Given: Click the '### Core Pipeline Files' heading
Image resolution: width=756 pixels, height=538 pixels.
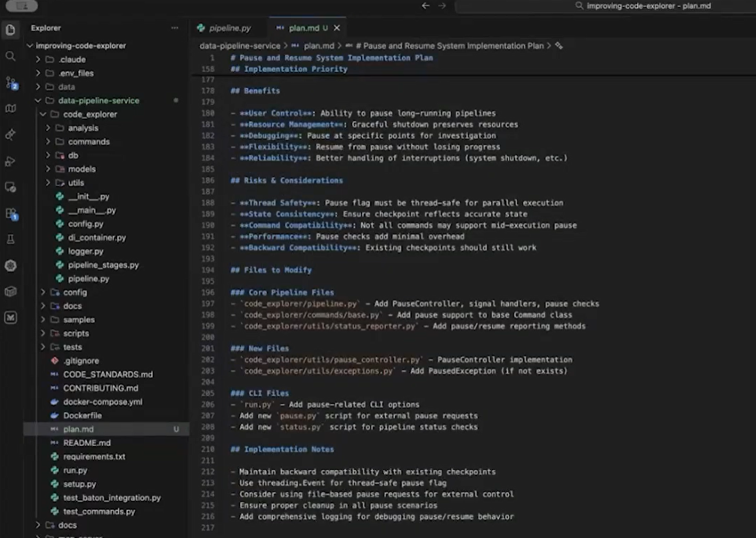Looking at the screenshot, I should coord(282,292).
